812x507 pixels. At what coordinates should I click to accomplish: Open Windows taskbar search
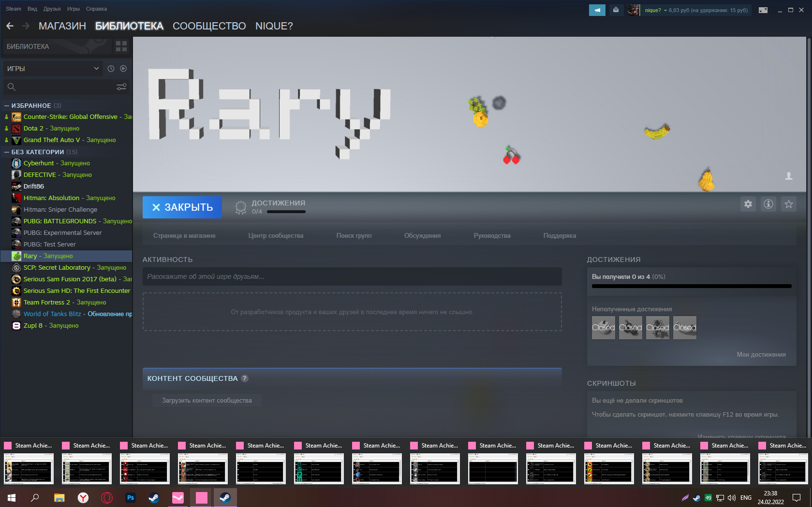35,497
